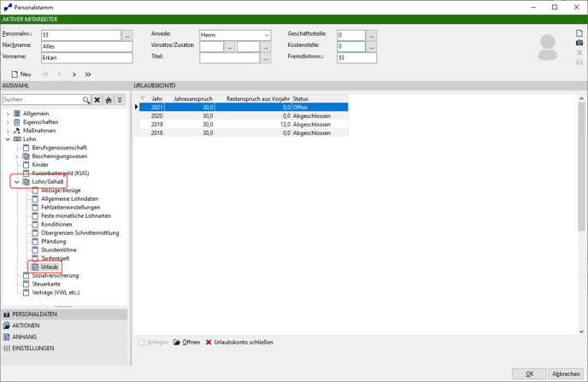Go to previous record with < arrow
Screen dimensions: 588x382
[x=59, y=74]
